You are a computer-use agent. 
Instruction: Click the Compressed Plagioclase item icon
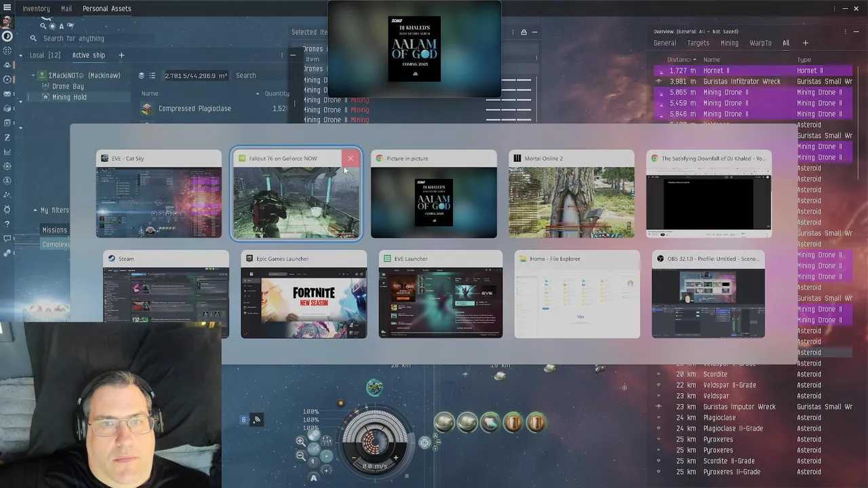[x=147, y=108]
